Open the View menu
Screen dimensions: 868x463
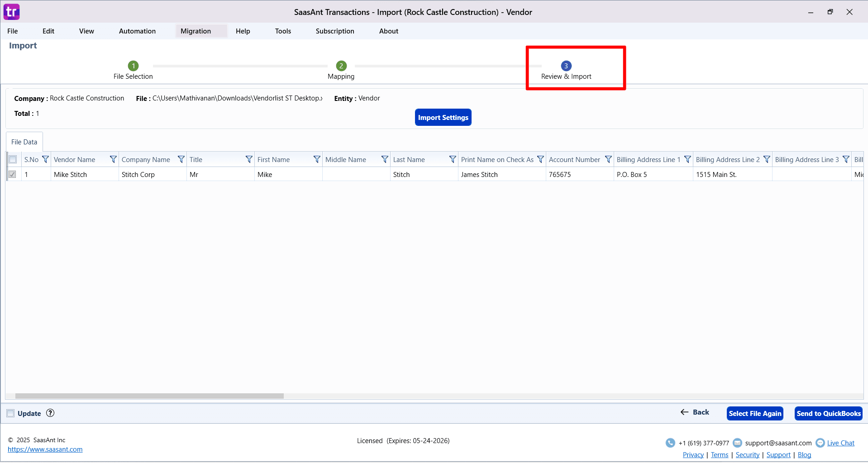86,31
